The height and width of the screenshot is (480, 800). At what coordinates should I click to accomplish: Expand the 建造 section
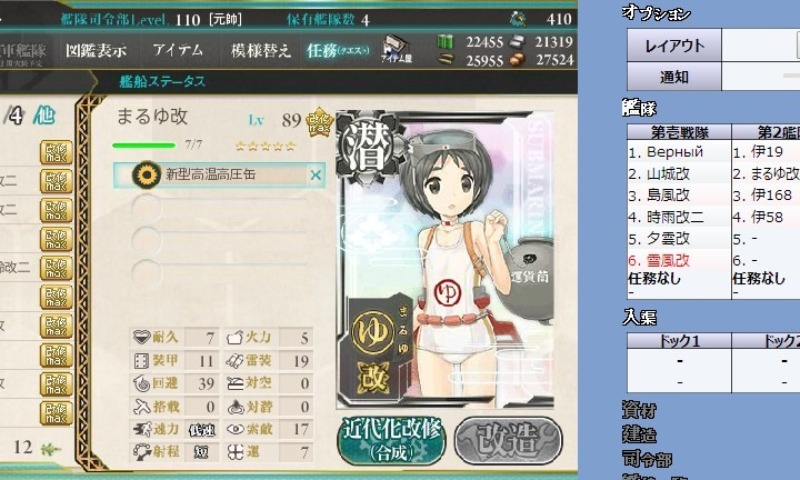(639, 435)
